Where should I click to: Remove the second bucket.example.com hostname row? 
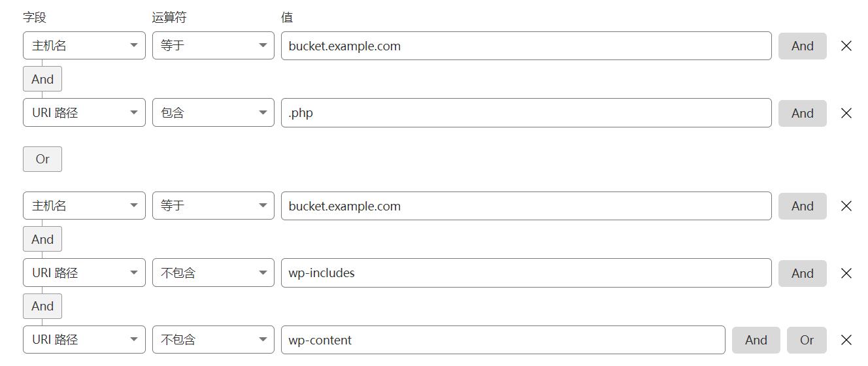pyautogui.click(x=846, y=206)
